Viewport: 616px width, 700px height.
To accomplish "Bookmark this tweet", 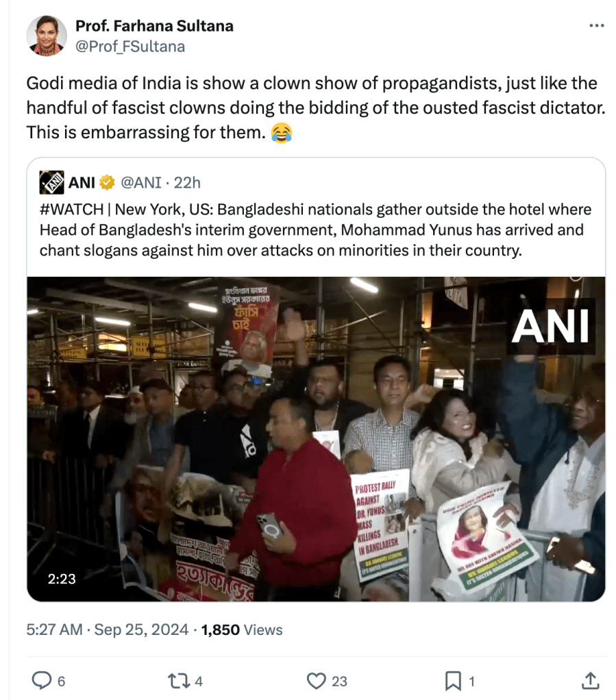I will (453, 681).
